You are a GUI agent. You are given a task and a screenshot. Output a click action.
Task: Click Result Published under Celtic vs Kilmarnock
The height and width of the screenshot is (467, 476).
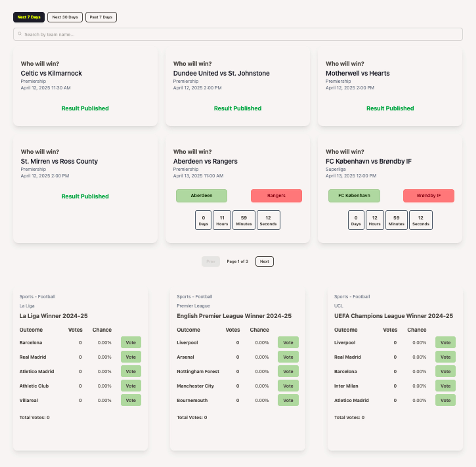(x=85, y=108)
